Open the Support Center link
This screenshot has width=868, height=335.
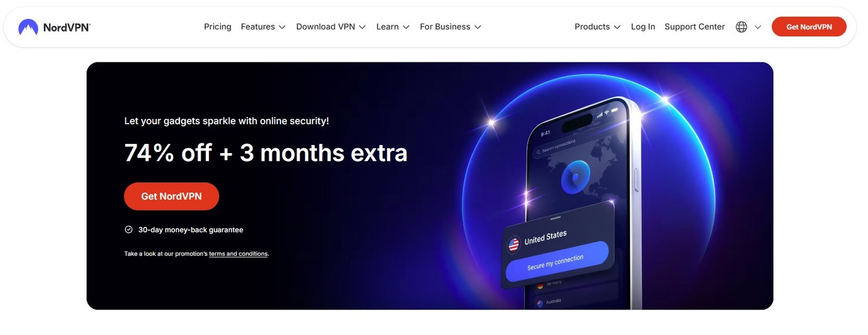point(694,27)
